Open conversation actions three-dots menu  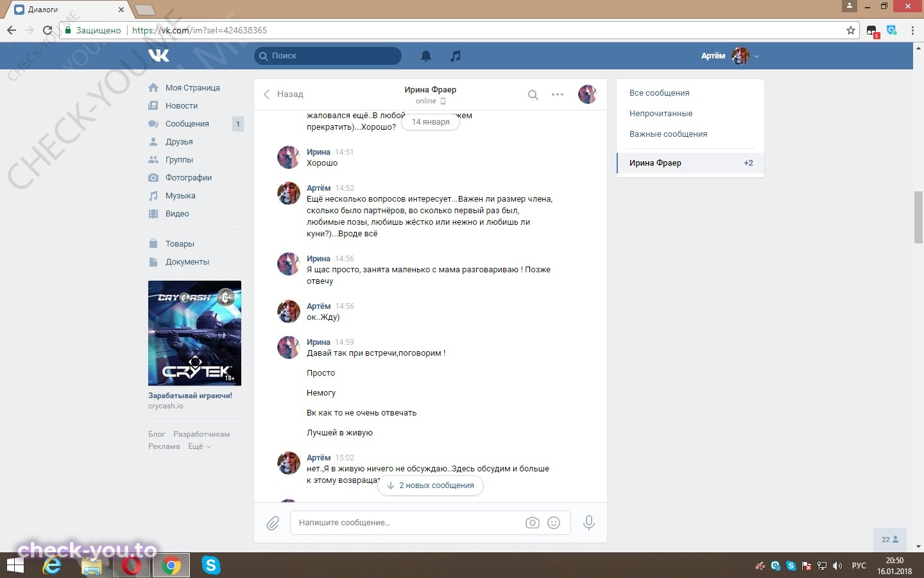tap(558, 94)
